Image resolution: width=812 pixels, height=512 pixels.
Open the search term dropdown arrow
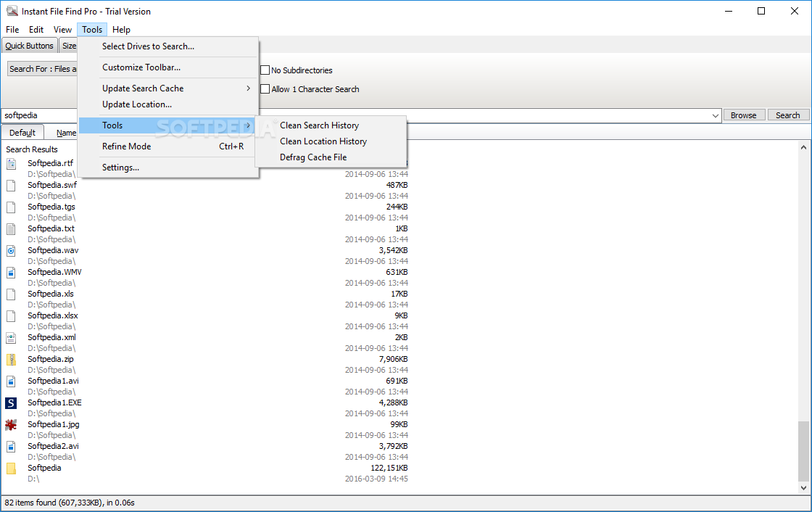(715, 115)
